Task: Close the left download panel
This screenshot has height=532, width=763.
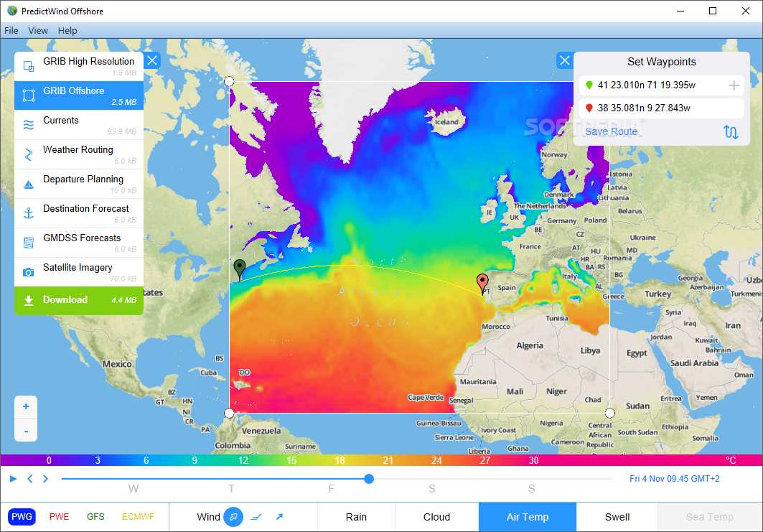Action: tap(152, 60)
